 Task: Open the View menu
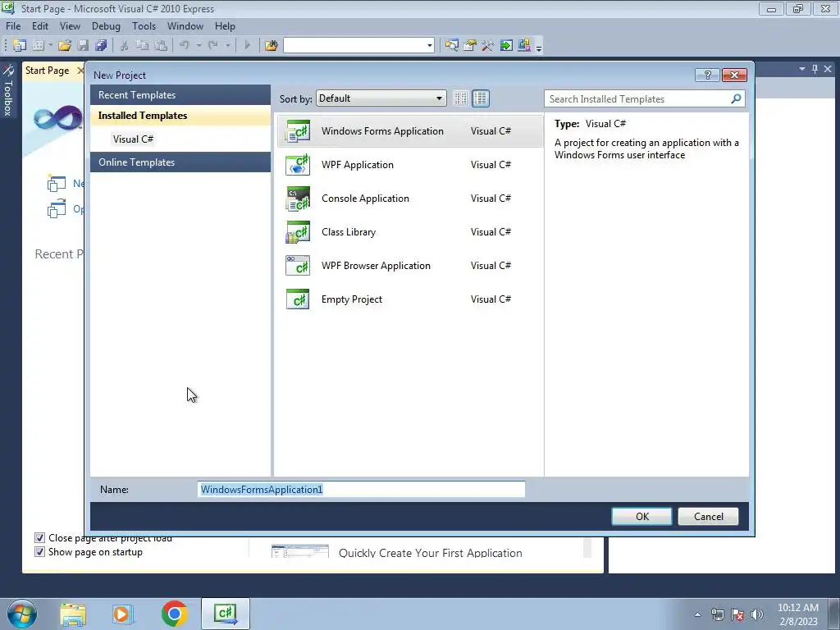pyautogui.click(x=70, y=25)
